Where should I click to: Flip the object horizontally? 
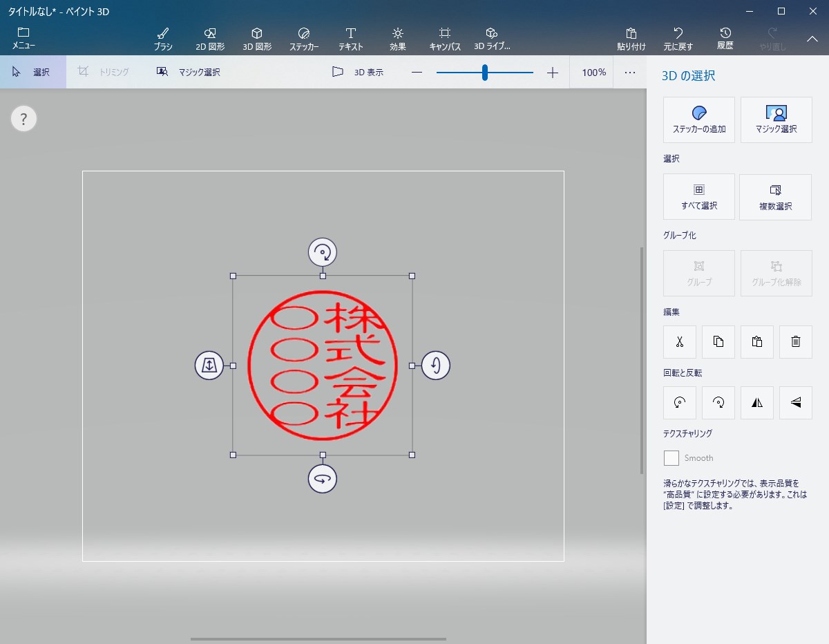757,402
